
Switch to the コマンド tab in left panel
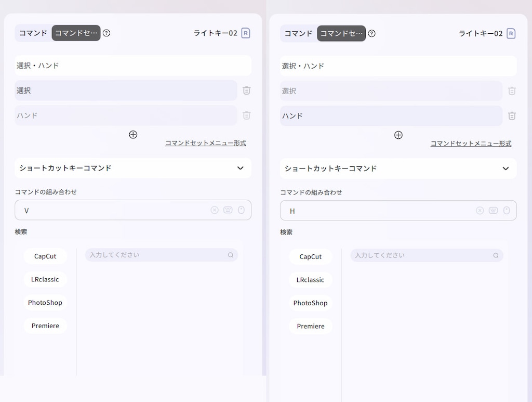33,33
